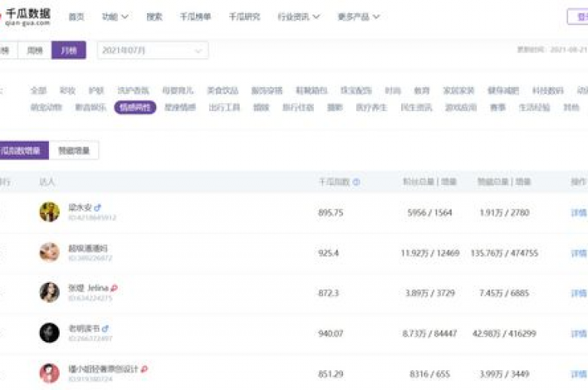
Task: Click the name containing Jelina
Action: [x=89, y=288]
